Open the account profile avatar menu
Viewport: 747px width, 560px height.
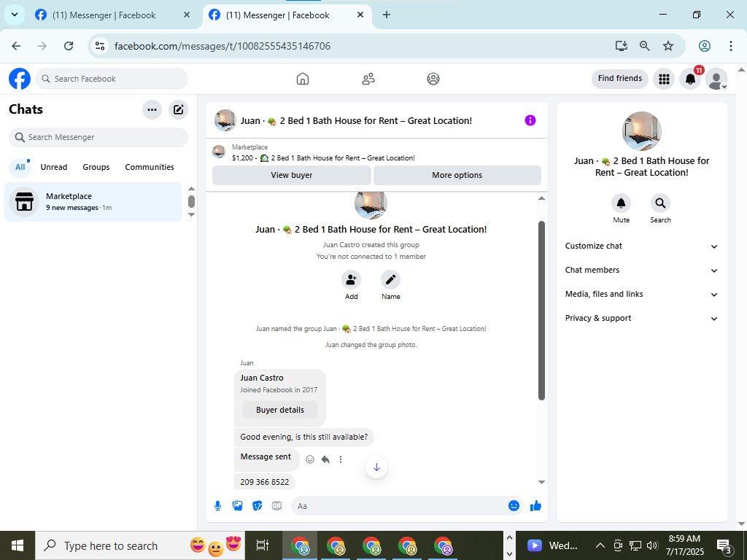tap(716, 79)
